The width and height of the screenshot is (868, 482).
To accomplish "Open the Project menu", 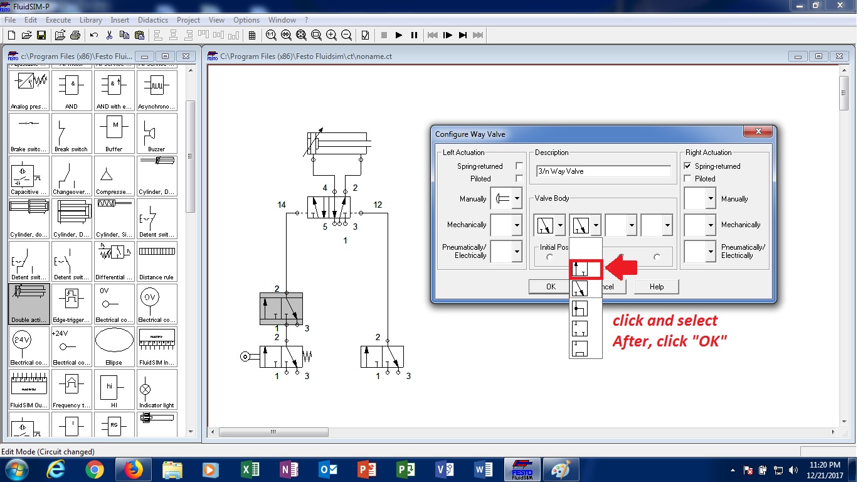I will coord(188,20).
